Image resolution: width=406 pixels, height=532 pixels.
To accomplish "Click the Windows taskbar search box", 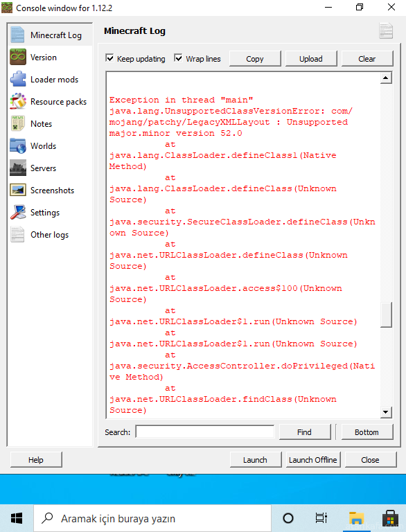I will pyautogui.click(x=152, y=518).
